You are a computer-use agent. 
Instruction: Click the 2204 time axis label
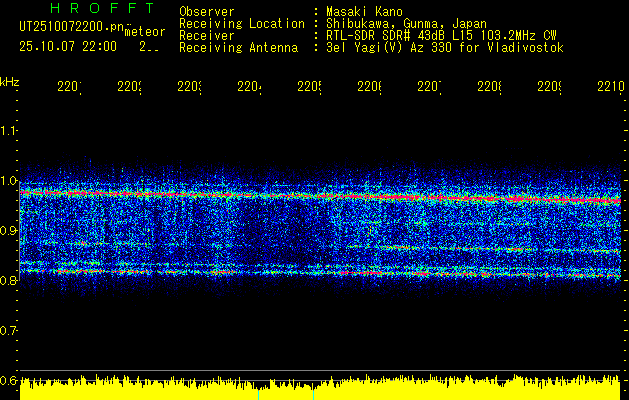pos(250,86)
